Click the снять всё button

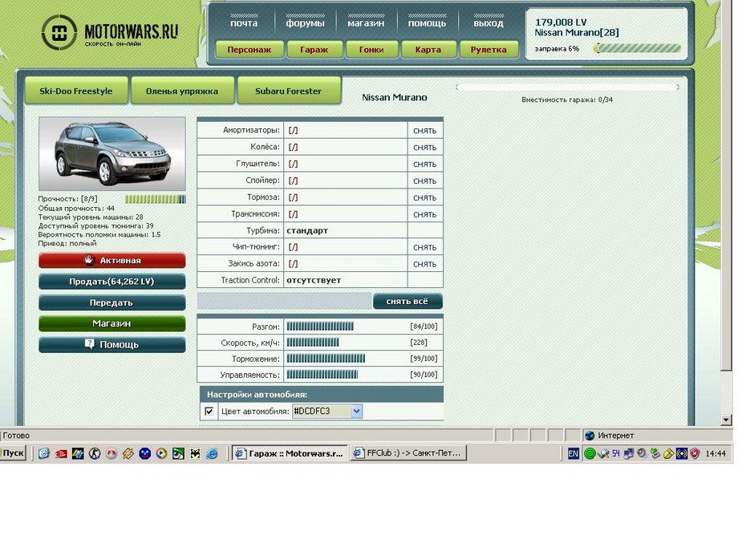(407, 301)
